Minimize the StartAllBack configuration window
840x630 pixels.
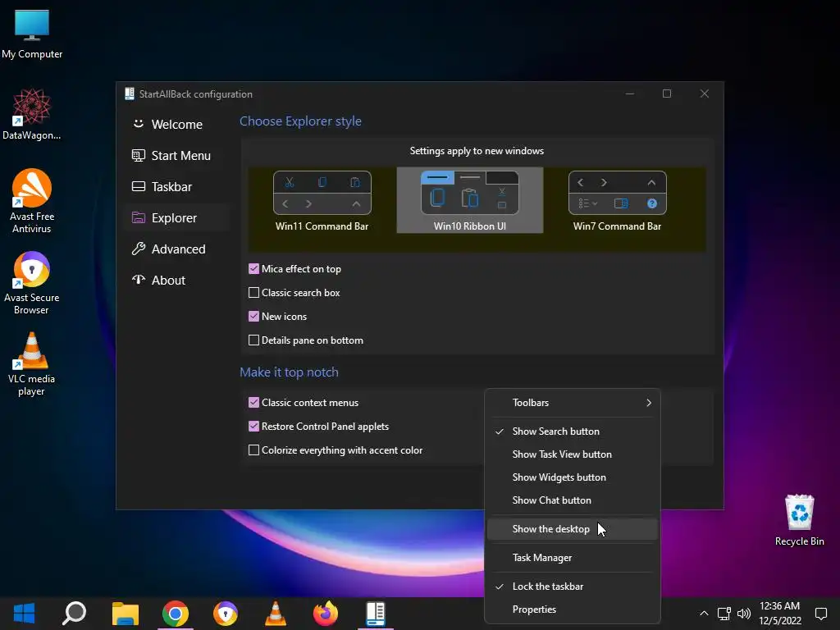630,94
